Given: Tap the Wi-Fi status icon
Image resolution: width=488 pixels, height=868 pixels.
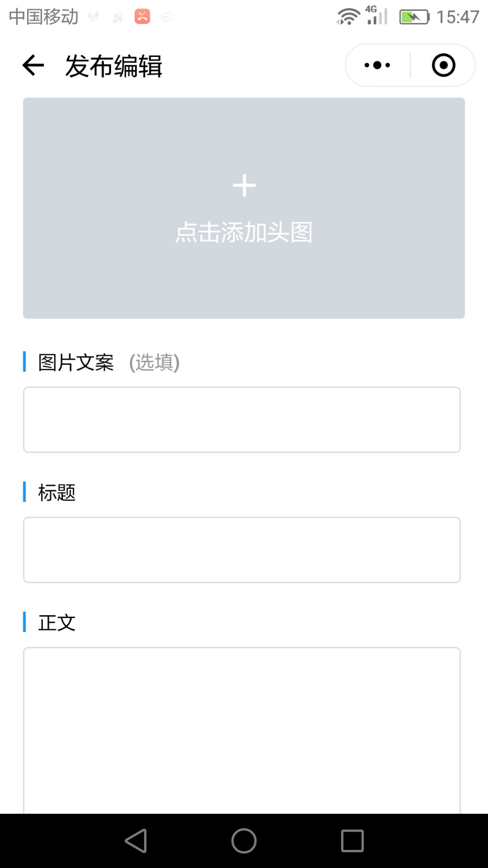Looking at the screenshot, I should coord(348,17).
